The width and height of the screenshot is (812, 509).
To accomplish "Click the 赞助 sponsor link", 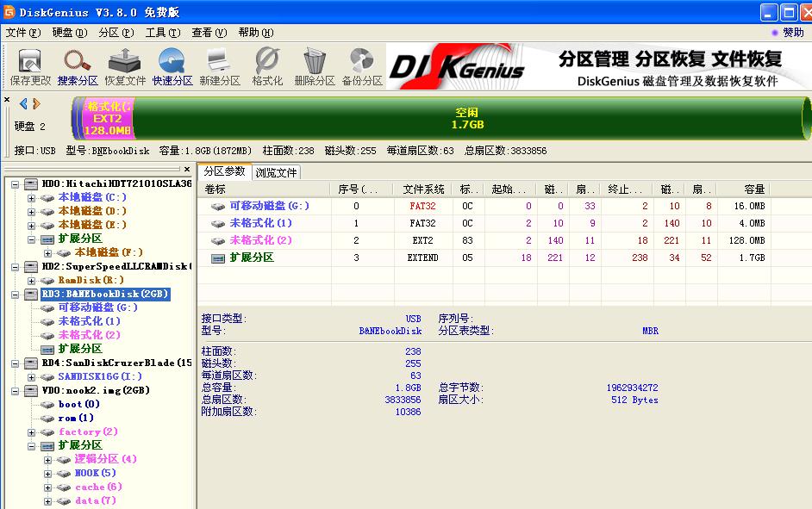I will pos(793,33).
